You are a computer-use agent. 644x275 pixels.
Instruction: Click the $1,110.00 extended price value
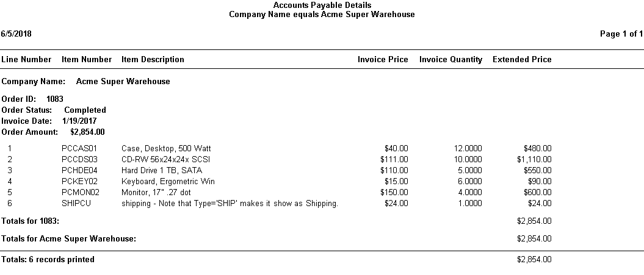pos(534,160)
